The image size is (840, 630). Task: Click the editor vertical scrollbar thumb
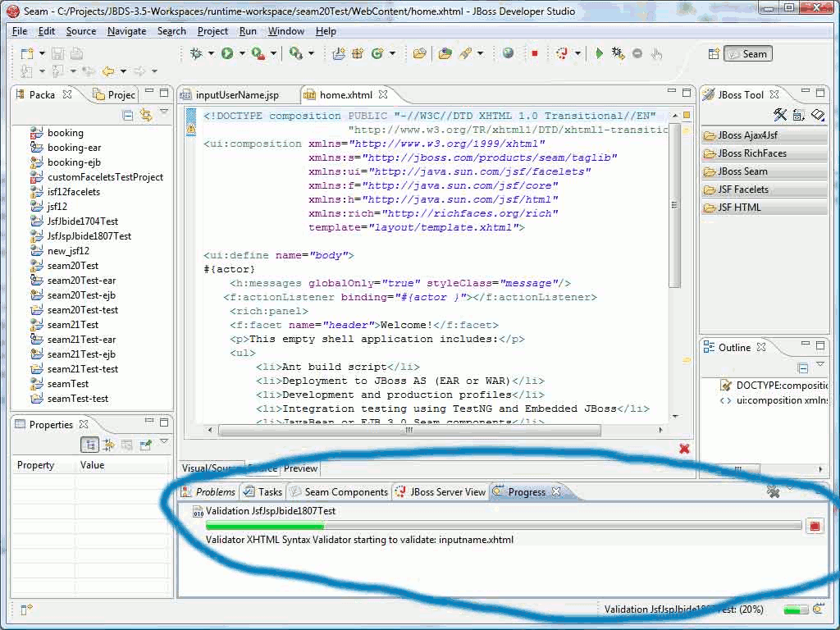pyautogui.click(x=674, y=204)
